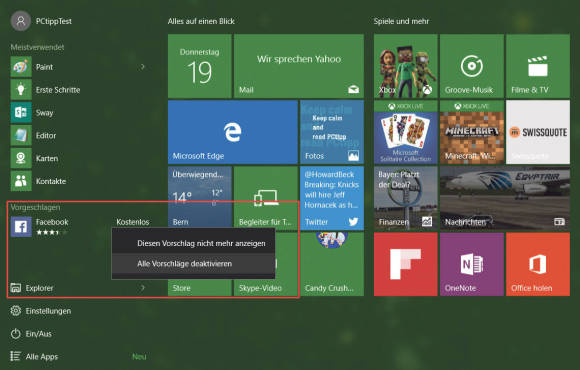Launch the Groove-Musik tile
The width and height of the screenshot is (580, 370).
(x=472, y=66)
